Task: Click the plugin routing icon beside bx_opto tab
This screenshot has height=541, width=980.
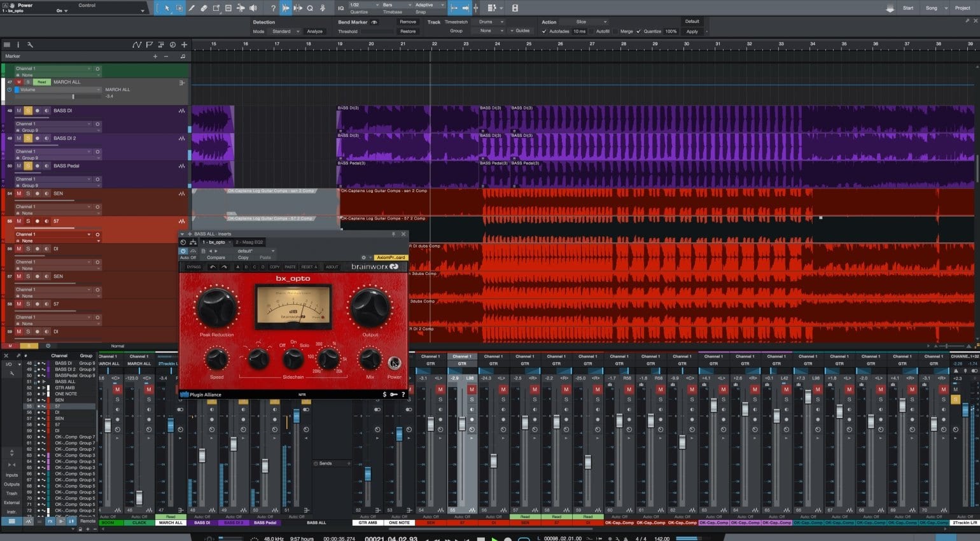Action: (x=193, y=242)
